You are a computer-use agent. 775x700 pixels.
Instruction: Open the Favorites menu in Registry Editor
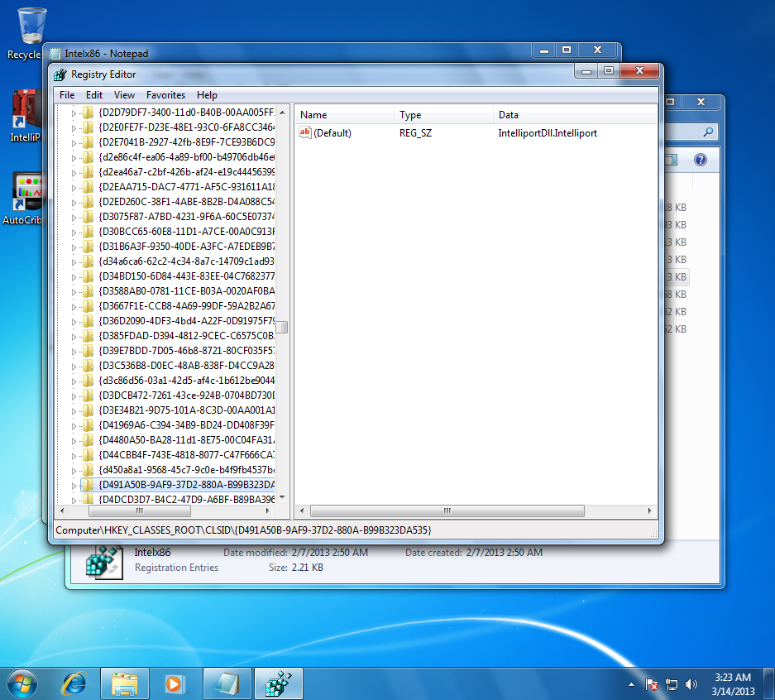[x=165, y=95]
